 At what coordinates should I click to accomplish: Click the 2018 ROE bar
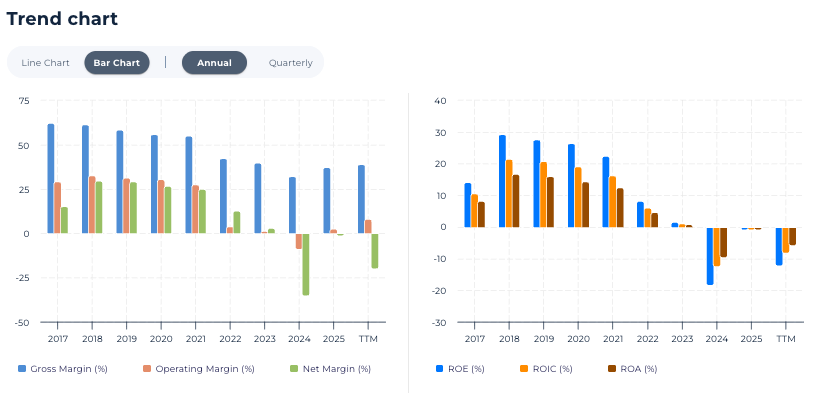(x=502, y=181)
